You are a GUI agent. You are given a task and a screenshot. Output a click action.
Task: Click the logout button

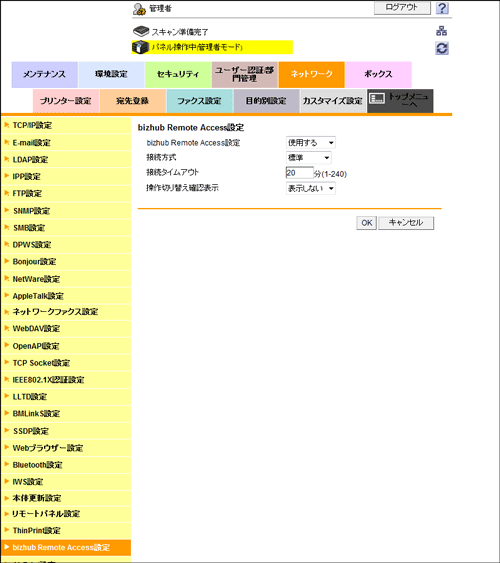(402, 7)
